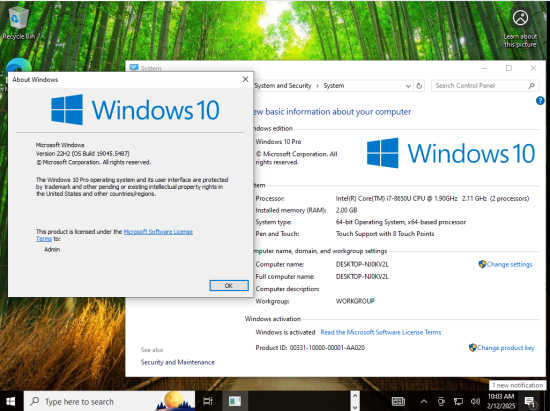Open the touch keyboard from system tray

pos(398,401)
